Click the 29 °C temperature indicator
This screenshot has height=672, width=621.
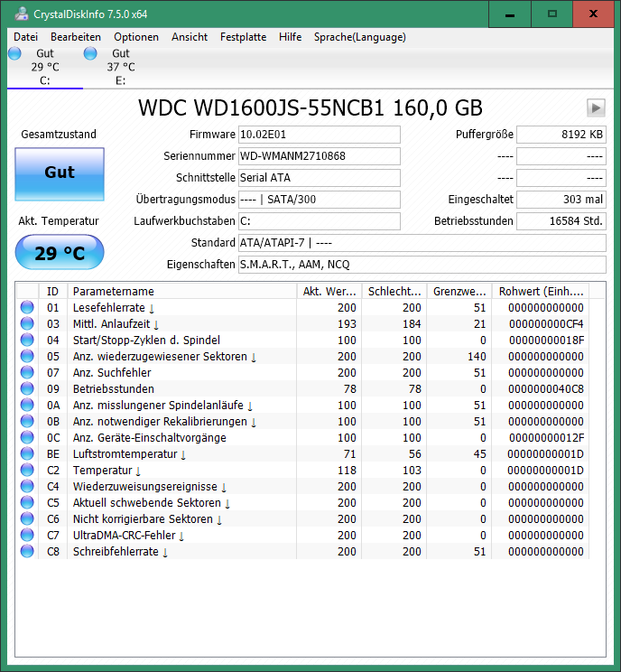(60, 252)
